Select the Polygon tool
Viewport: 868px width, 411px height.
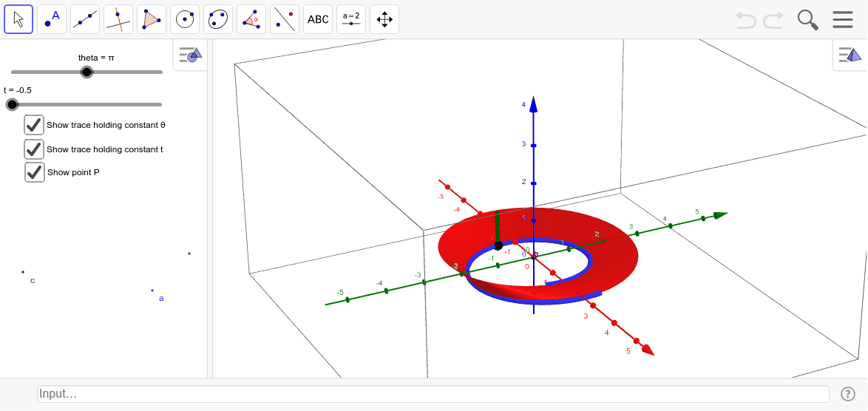click(x=152, y=19)
